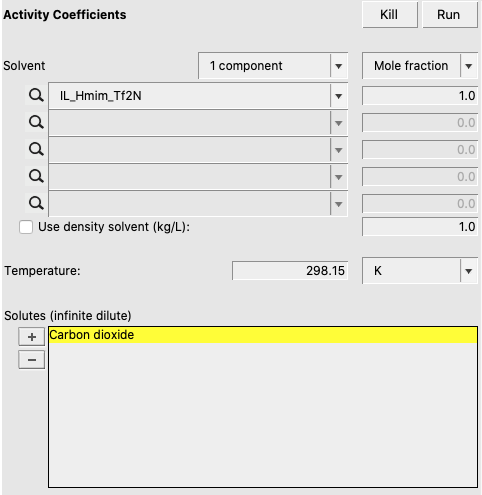Image resolution: width=482 pixels, height=495 pixels.
Task: Select Carbon dioxide in the solutes list
Action: click(x=263, y=335)
